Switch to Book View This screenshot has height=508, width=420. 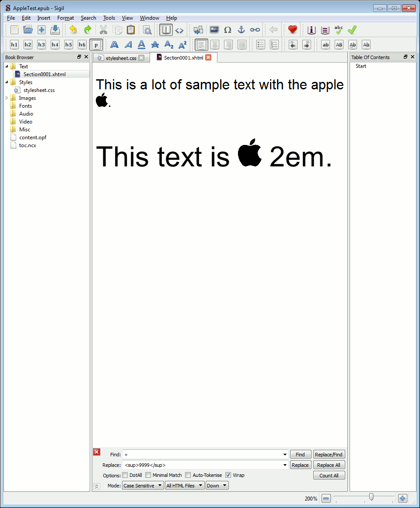coord(166,30)
